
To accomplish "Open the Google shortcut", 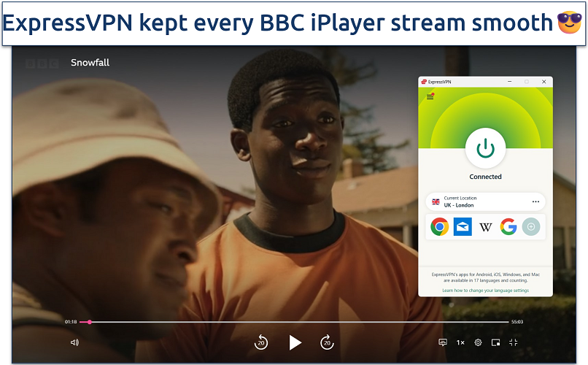I will 508,227.
